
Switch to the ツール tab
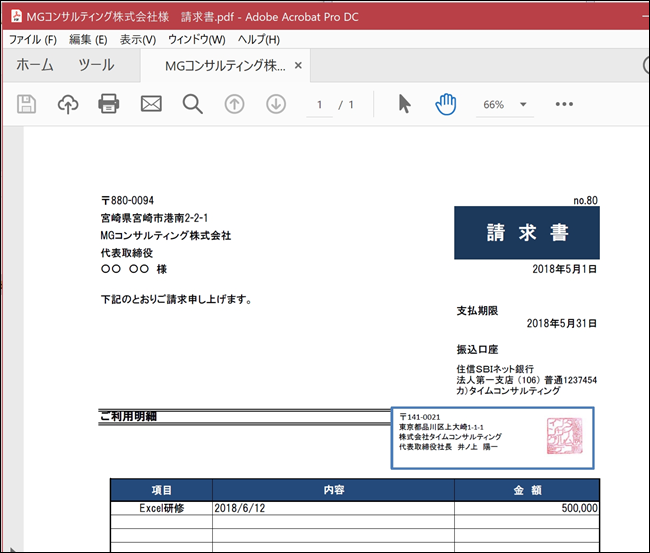96,65
